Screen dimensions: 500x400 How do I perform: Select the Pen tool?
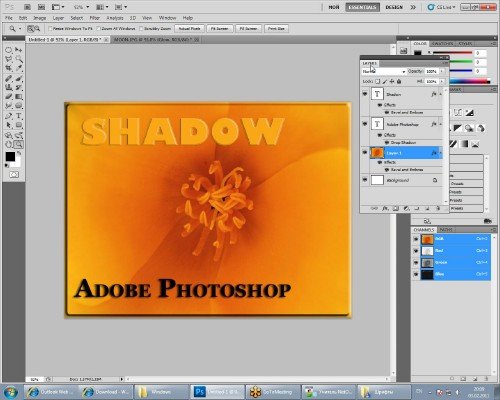pyautogui.click(x=9, y=116)
